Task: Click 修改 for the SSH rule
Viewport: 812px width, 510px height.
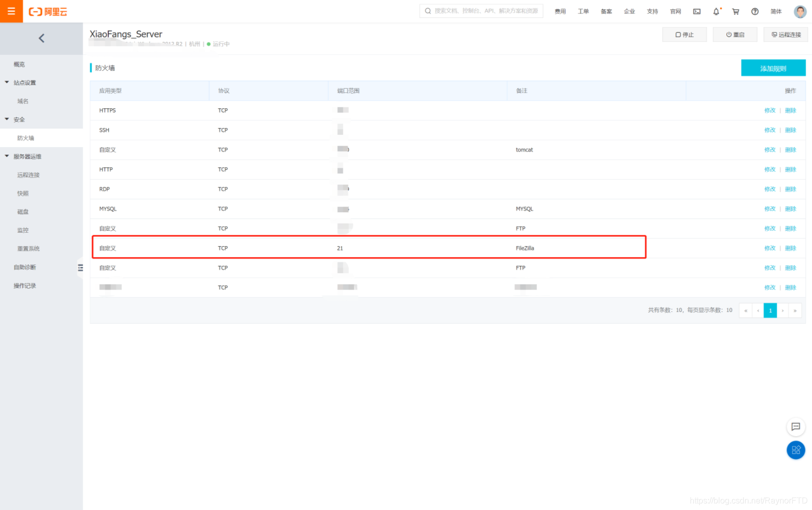Action: tap(770, 130)
